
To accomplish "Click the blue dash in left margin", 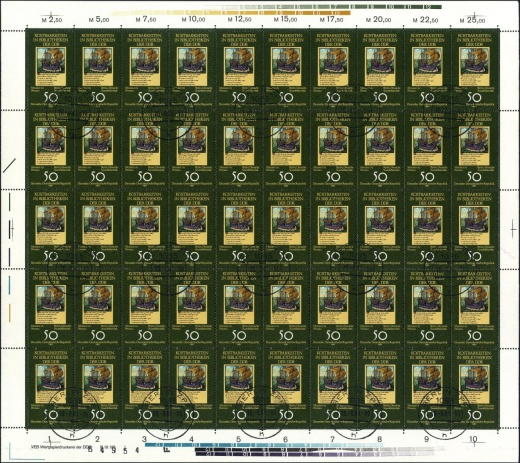I will 10,284.
